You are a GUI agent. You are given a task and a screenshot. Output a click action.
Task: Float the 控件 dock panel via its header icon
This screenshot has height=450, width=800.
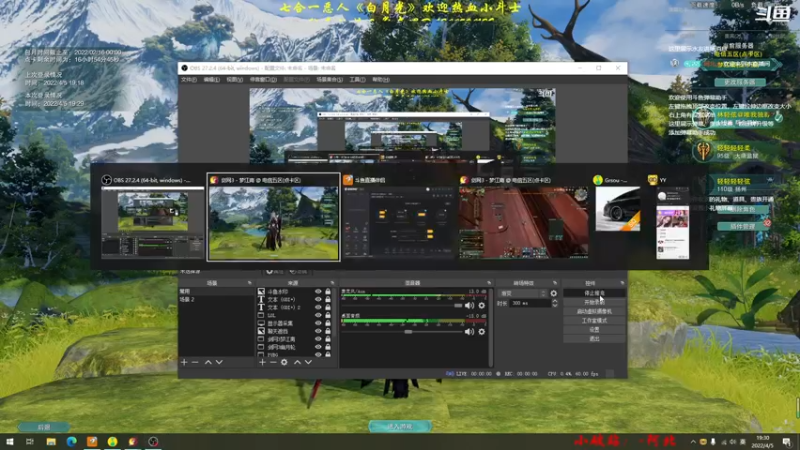(622, 283)
